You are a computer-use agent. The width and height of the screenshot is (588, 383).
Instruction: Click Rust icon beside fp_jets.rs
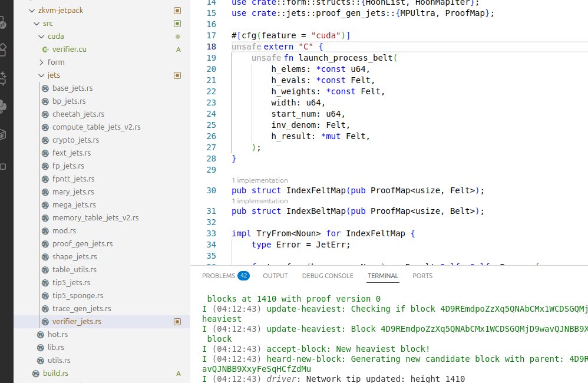45,166
